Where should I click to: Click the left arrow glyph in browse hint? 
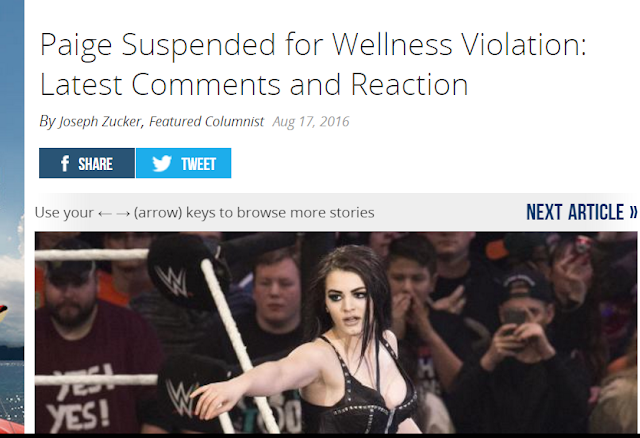pos(104,213)
